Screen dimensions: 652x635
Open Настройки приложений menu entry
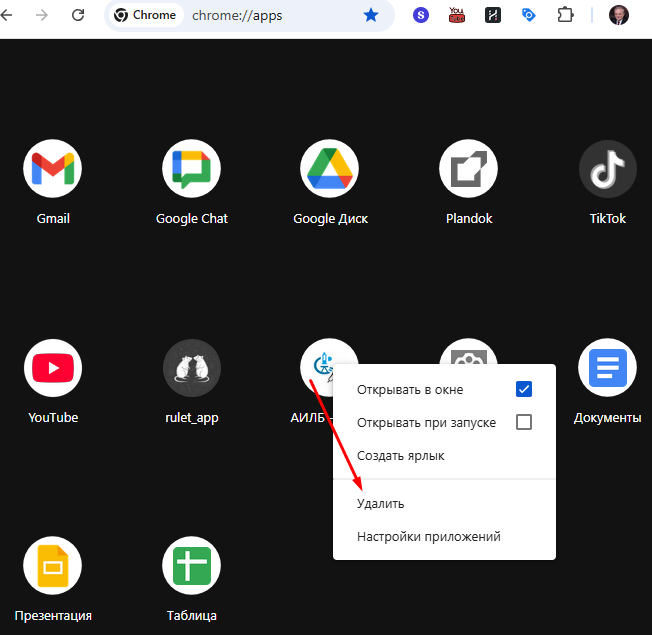point(428,537)
